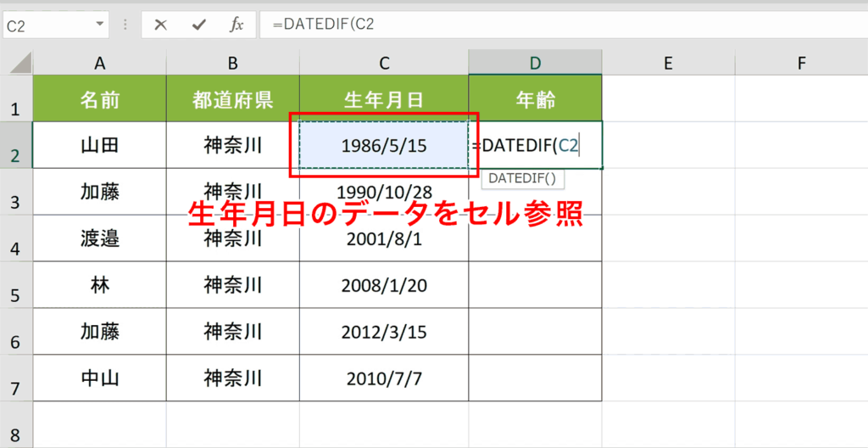The height and width of the screenshot is (448, 868).
Task: Select column B header
Action: pos(233,63)
